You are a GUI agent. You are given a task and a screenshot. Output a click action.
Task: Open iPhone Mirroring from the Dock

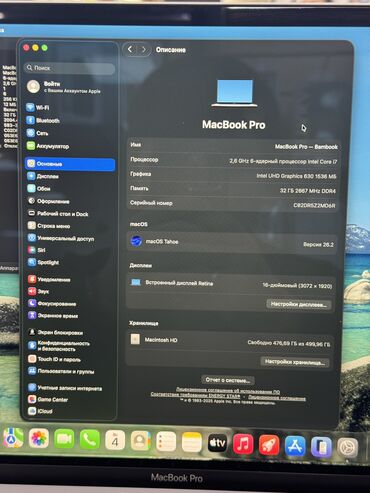(x=321, y=447)
